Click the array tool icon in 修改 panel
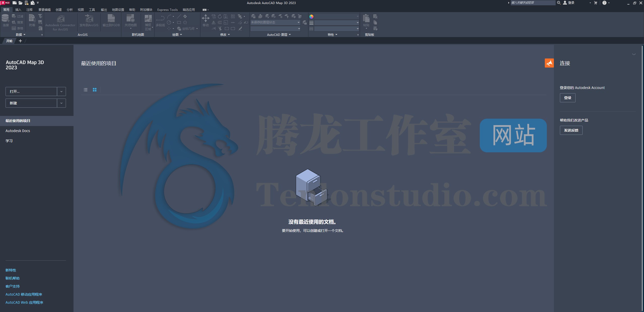This screenshot has height=312, width=644. [x=233, y=16]
